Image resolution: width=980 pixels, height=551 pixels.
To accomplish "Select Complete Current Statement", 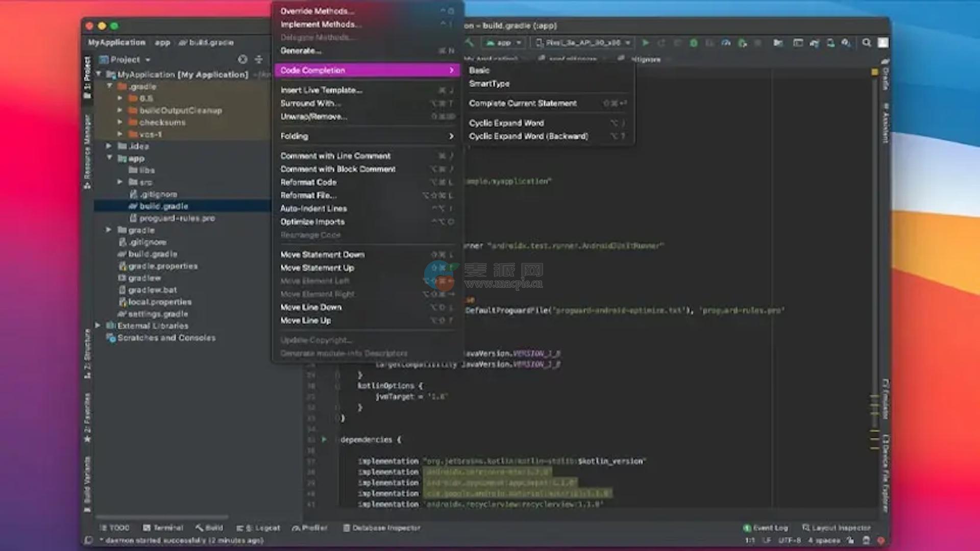I will [549, 104].
